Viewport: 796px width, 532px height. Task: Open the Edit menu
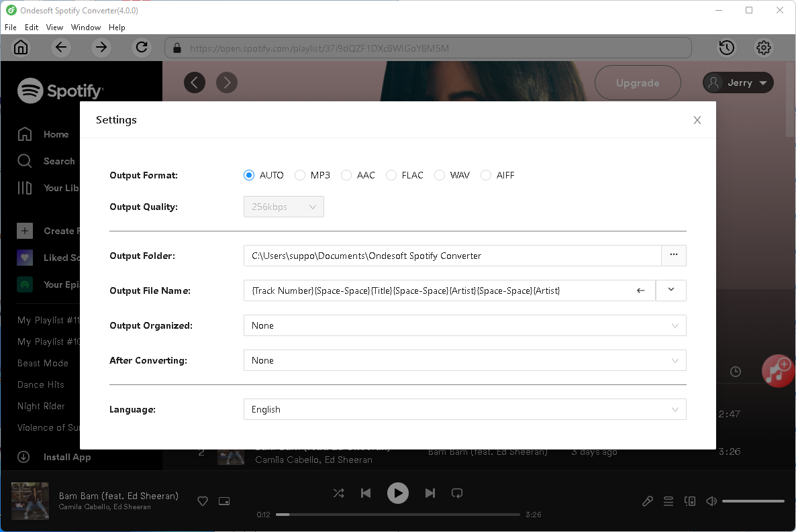[32, 28]
